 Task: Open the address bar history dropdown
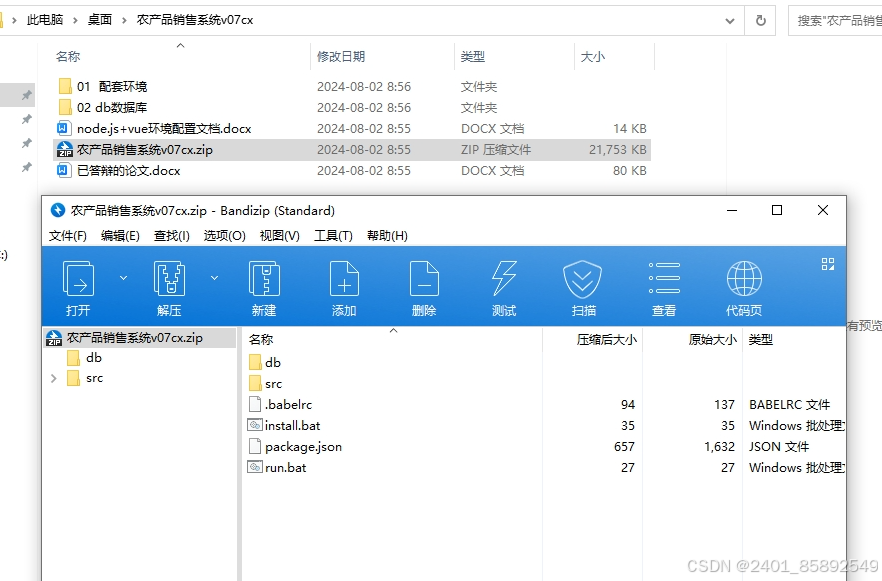click(730, 21)
